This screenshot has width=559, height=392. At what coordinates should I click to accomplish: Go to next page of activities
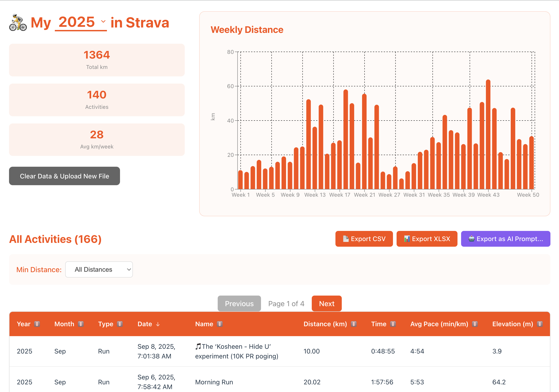pyautogui.click(x=326, y=303)
